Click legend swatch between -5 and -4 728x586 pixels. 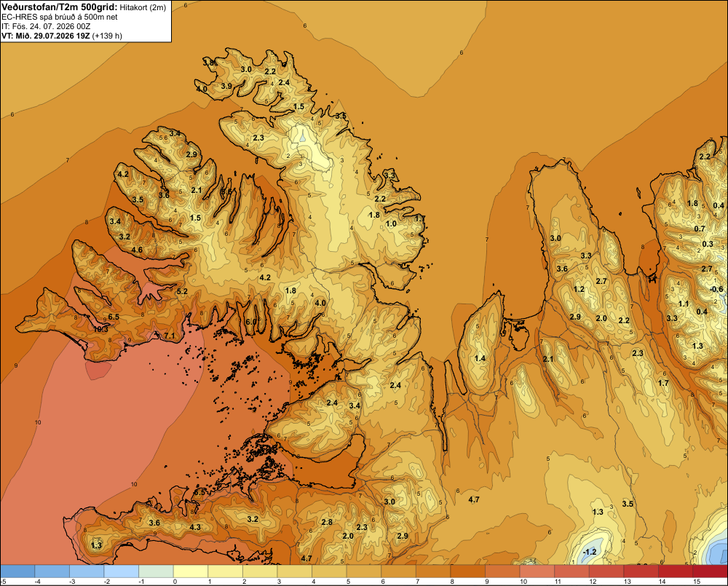[x=17, y=571]
